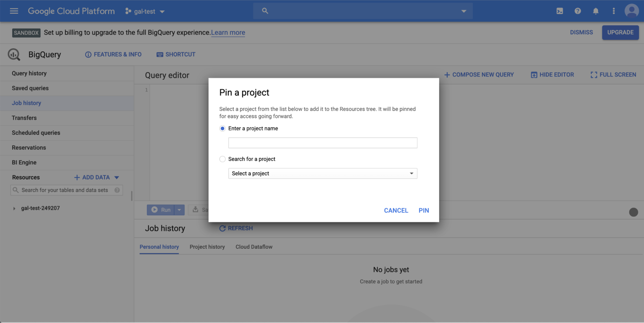The height and width of the screenshot is (323, 644).
Task: Open the gal-test project selector dropdown
Action: coord(145,12)
